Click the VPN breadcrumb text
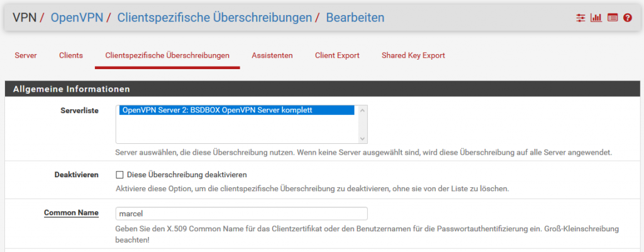Screen dimensions: 644x252 click(x=25, y=18)
